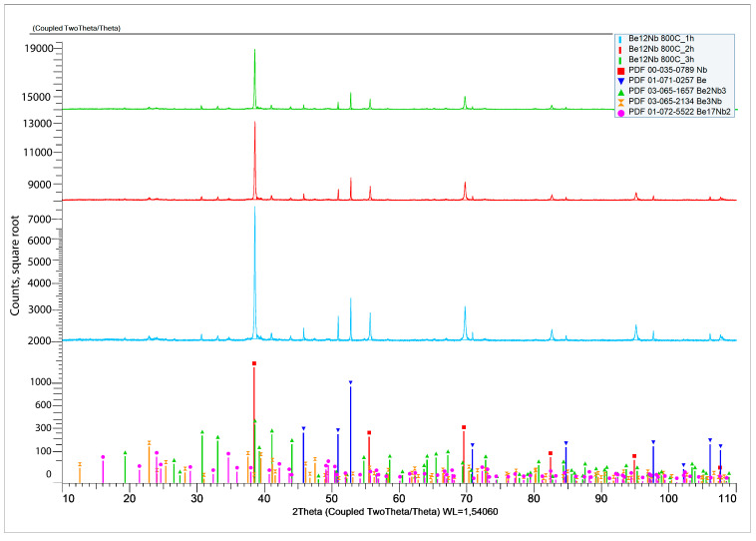Click the Counts, square root axis title
Screen dimensions: 756x541
pyautogui.click(x=15, y=266)
